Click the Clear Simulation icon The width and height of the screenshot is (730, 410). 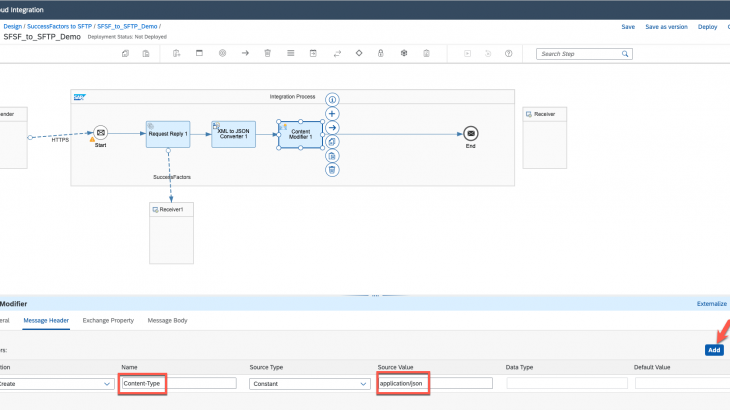tap(488, 54)
